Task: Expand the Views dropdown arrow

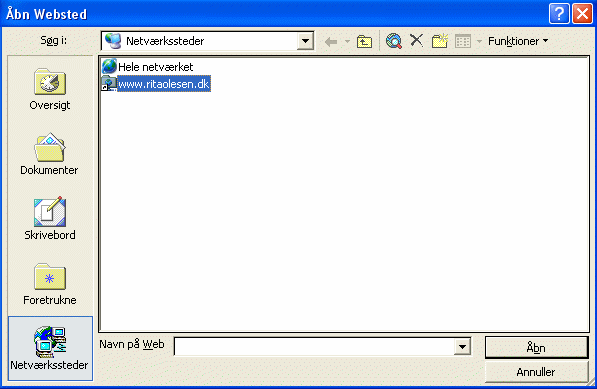Action: pyautogui.click(x=479, y=41)
